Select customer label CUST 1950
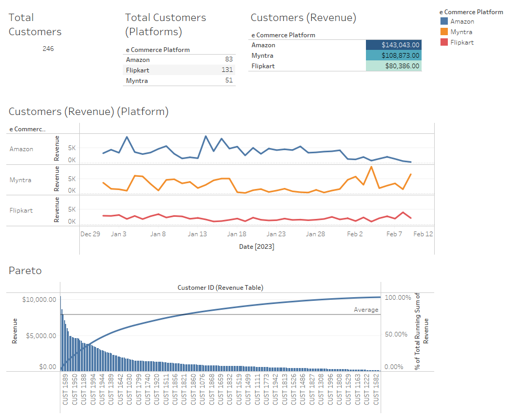This screenshot has width=525, height=420. [75, 389]
